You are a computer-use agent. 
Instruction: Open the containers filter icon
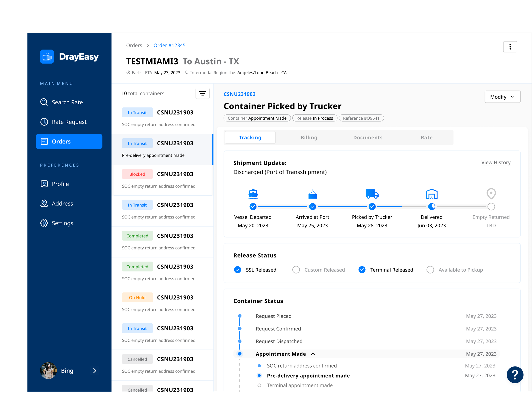point(202,93)
